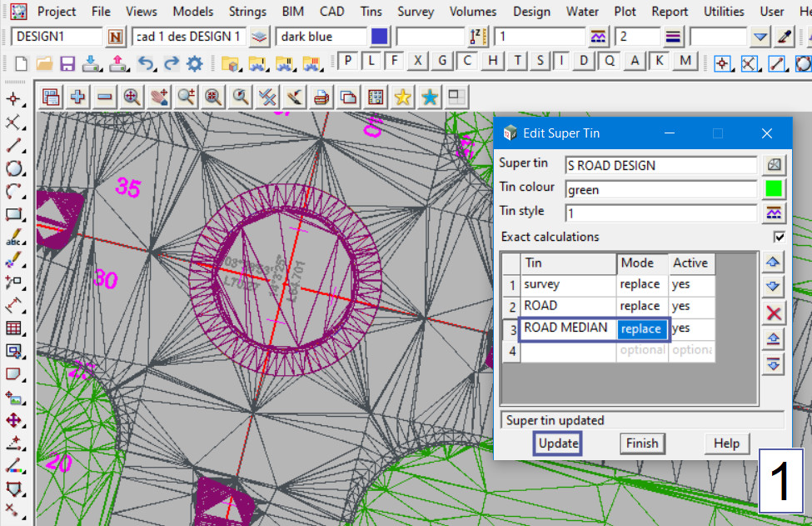Click the printer icon in view toolbar
This screenshot has width=812, height=526.
321,97
